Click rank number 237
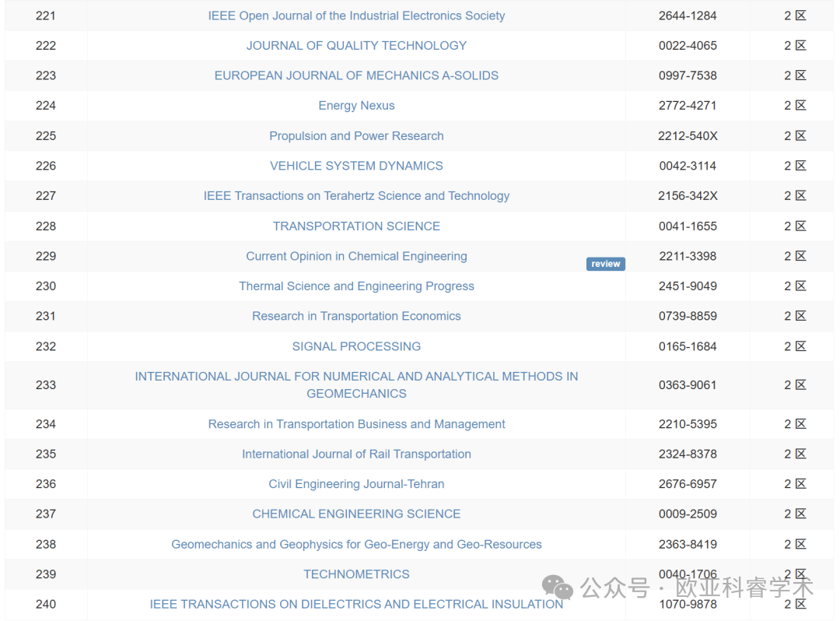This screenshot has width=840, height=621. (46, 514)
